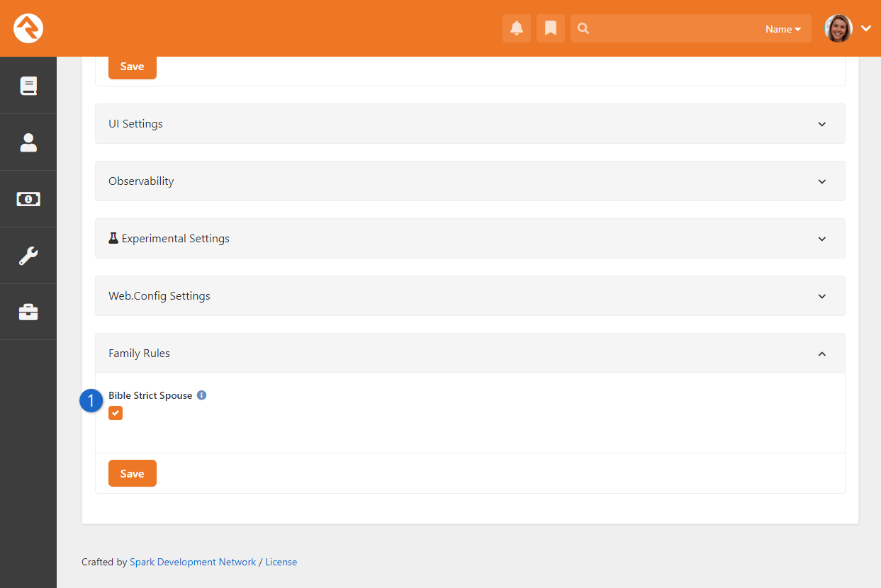The height and width of the screenshot is (588, 881).
Task: Click the search magnifier icon
Action: (583, 28)
